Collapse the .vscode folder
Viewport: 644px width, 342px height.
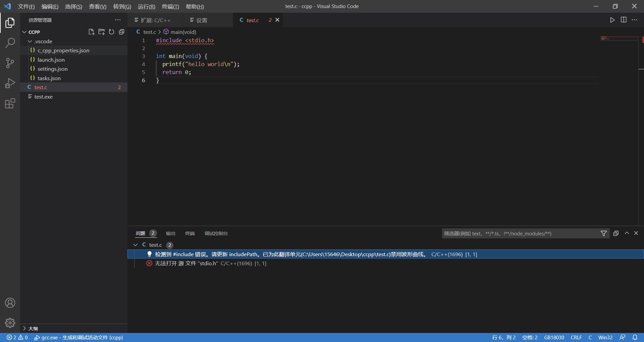(30, 41)
